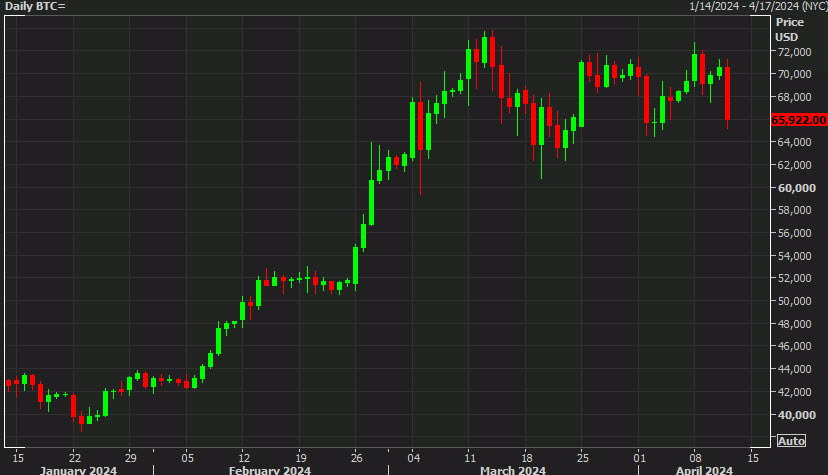Click the 15 date tick in April
Image resolution: width=828 pixels, height=475 pixels.
tap(753, 458)
